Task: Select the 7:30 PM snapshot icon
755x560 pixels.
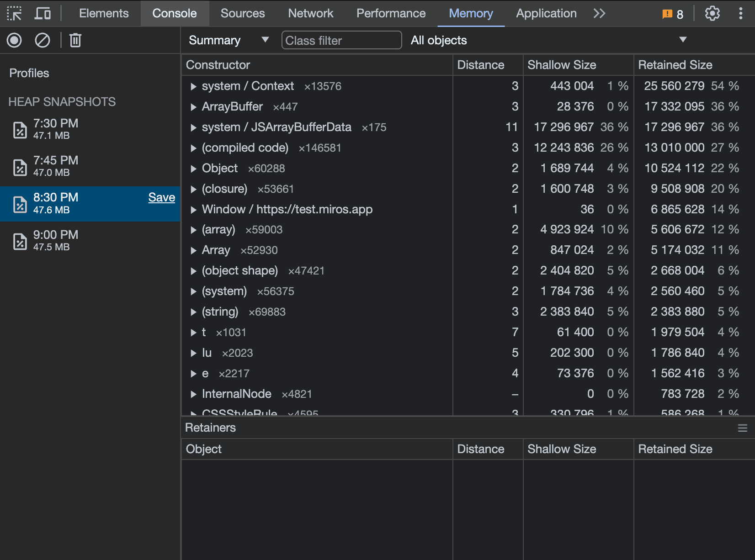Action: tap(20, 130)
